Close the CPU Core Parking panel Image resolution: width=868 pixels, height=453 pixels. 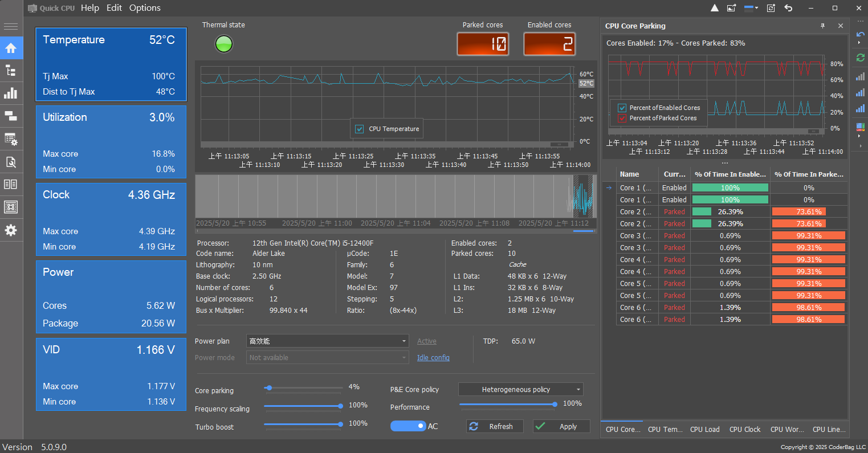841,26
